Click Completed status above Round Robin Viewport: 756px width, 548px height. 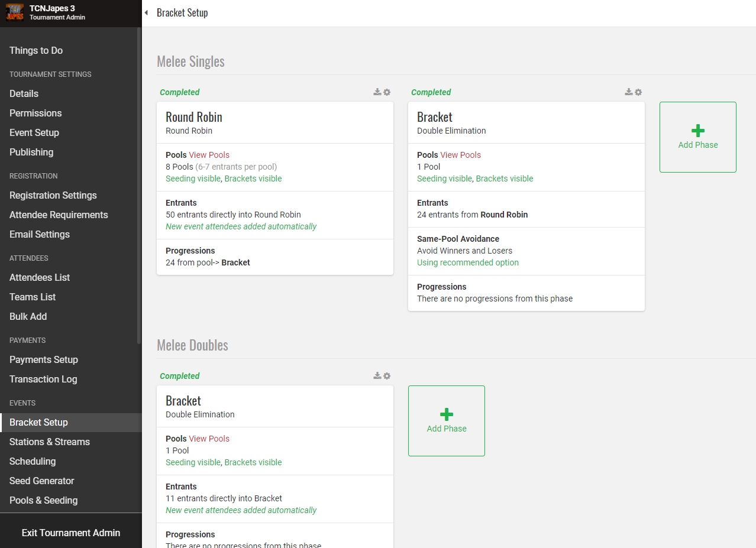click(180, 92)
